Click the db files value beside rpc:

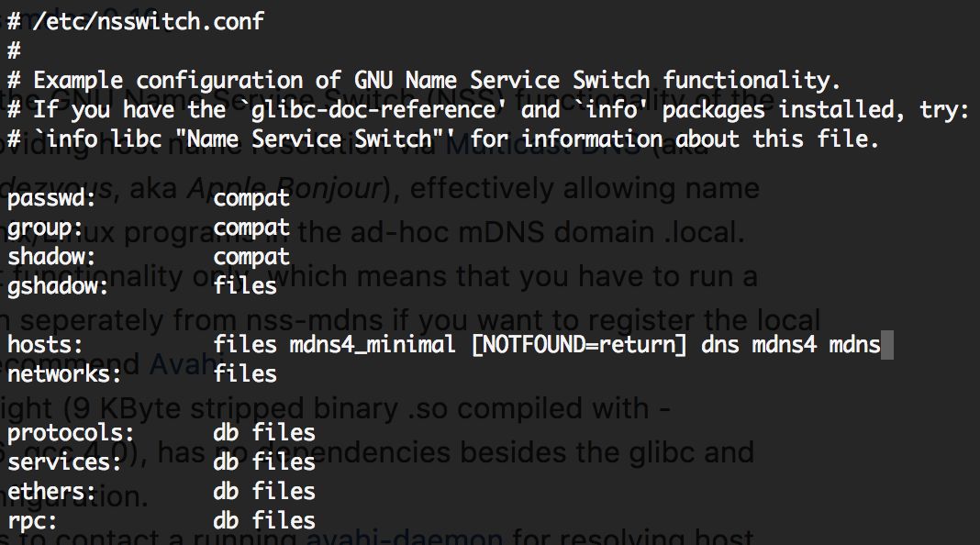[x=264, y=520]
